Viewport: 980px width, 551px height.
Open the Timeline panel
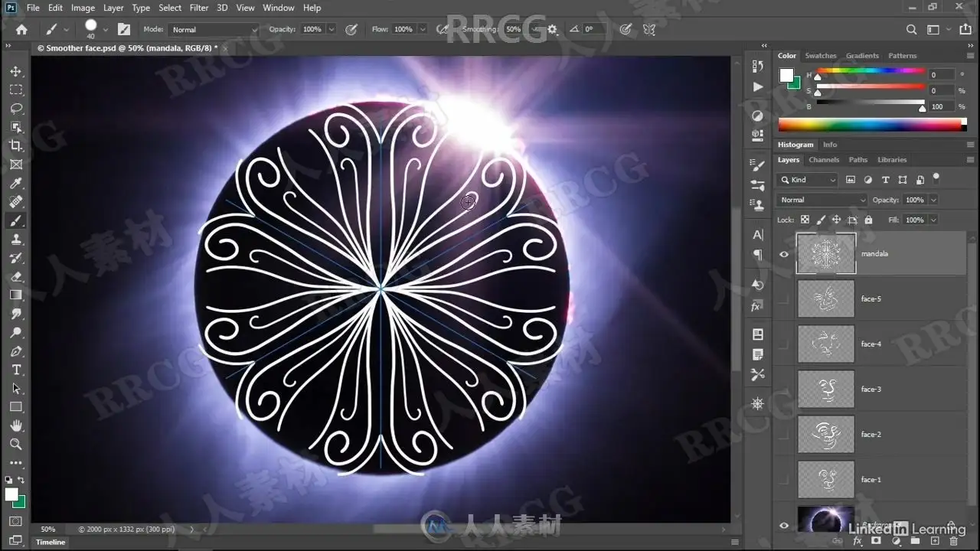51,542
